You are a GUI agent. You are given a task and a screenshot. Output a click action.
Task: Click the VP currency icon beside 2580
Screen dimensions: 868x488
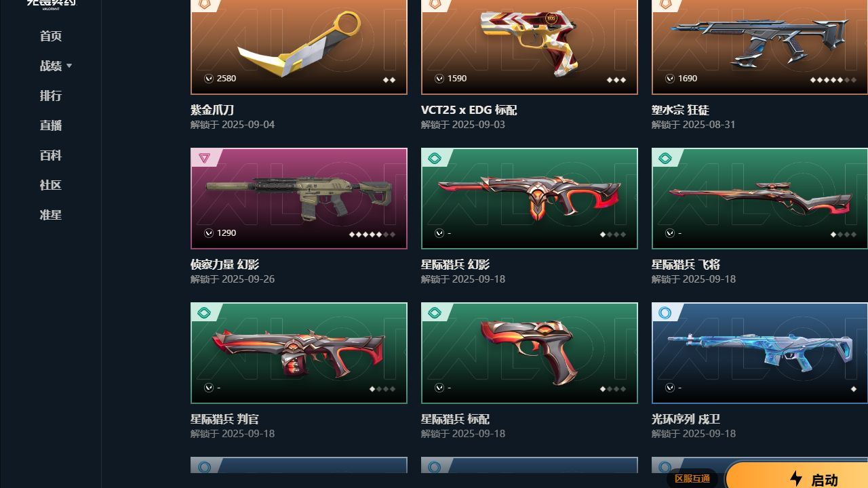(209, 79)
